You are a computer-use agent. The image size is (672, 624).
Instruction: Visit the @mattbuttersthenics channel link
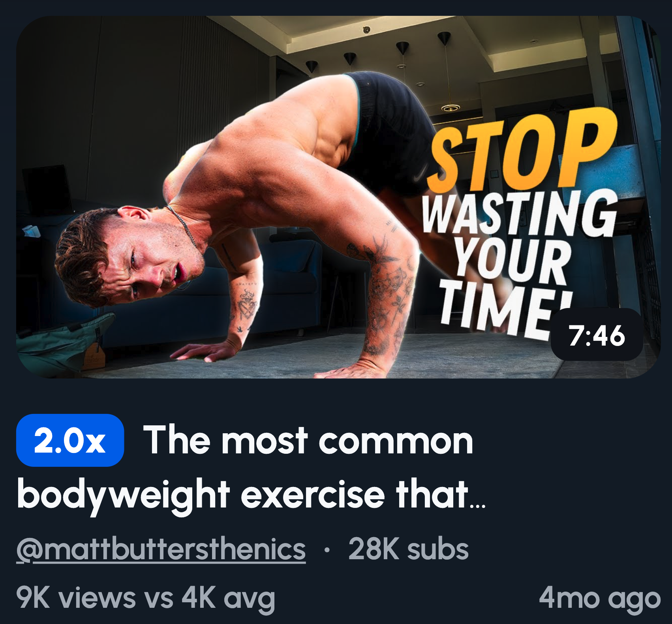[x=161, y=549]
